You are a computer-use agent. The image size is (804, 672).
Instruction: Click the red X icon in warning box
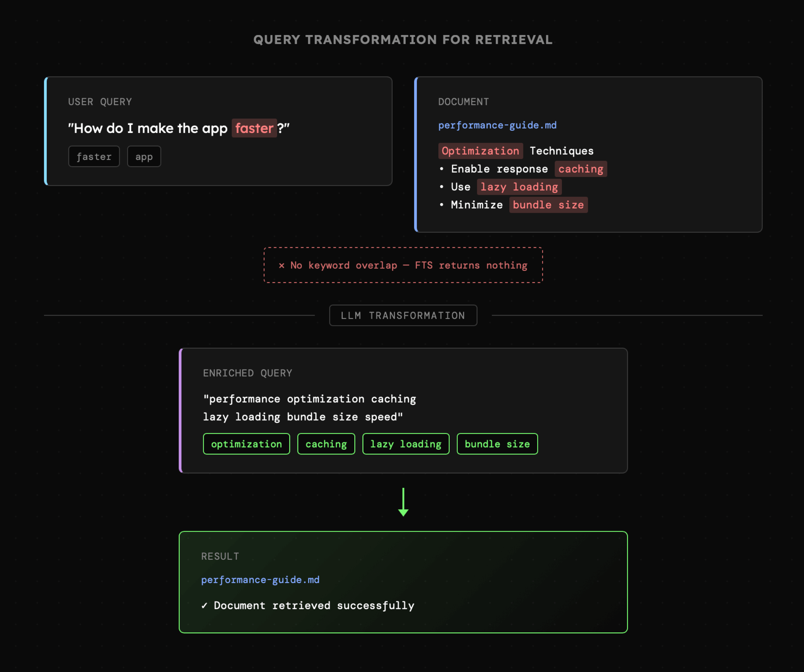(x=281, y=265)
